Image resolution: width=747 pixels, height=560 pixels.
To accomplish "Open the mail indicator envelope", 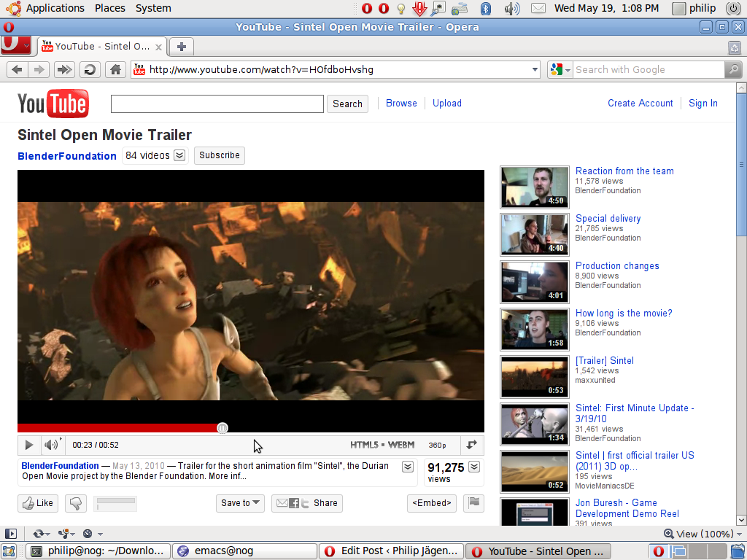I will [538, 8].
